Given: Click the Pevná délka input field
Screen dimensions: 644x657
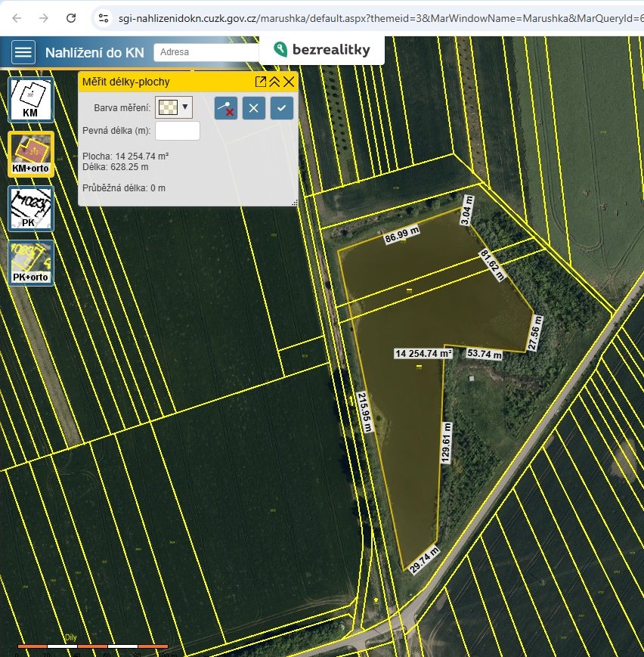Looking at the screenshot, I should click(177, 131).
